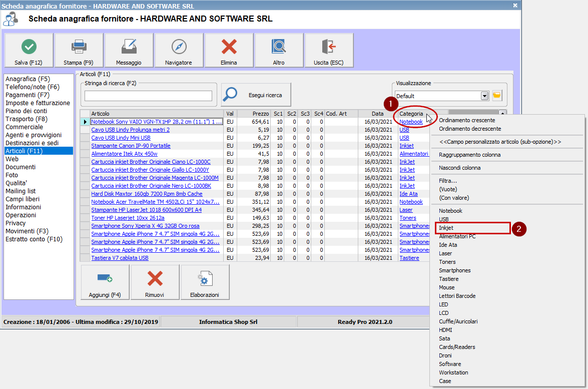Open Cavo USB Lindy Prolunga metri 2
This screenshot has height=389, width=588.
130,130
